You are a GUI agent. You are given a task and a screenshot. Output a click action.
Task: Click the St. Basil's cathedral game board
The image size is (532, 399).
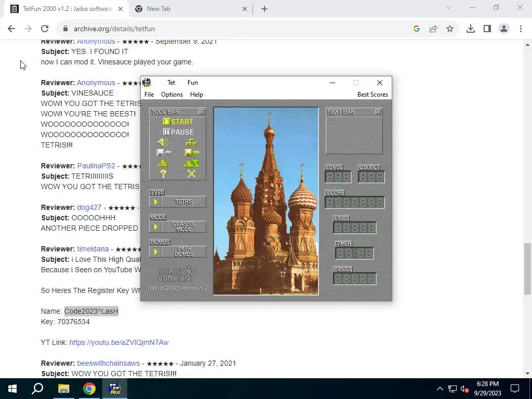coord(266,201)
